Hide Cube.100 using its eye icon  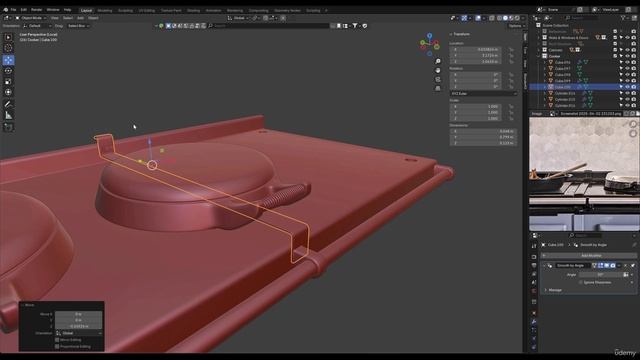tap(627, 87)
